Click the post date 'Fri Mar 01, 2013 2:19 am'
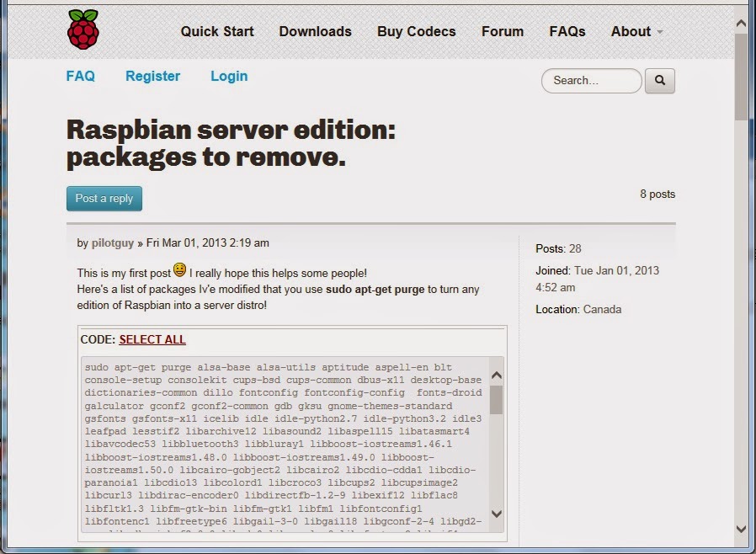This screenshot has height=554, width=756. point(207,243)
